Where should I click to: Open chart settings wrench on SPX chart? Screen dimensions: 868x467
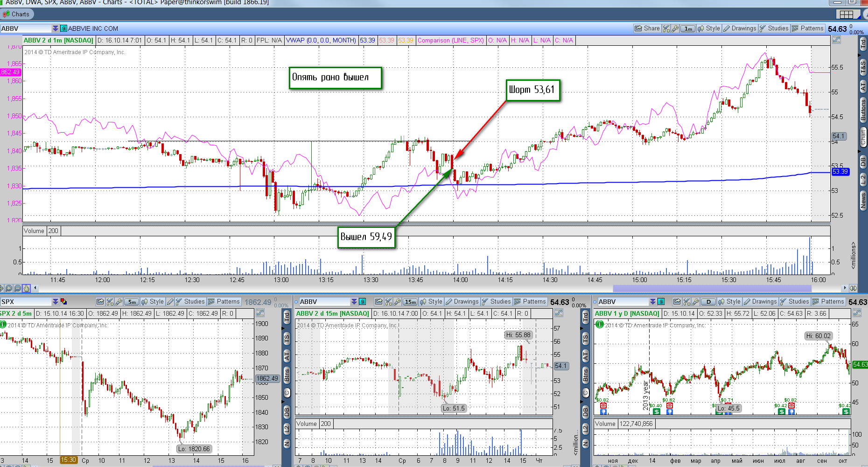(119, 302)
